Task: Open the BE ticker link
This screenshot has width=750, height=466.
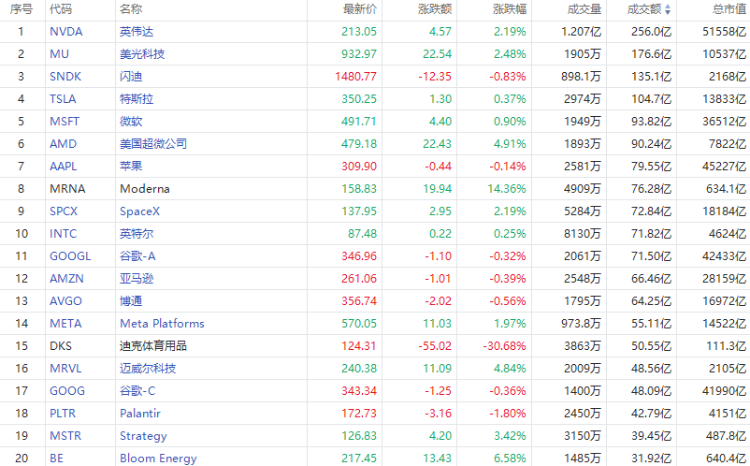Action: [x=56, y=459]
